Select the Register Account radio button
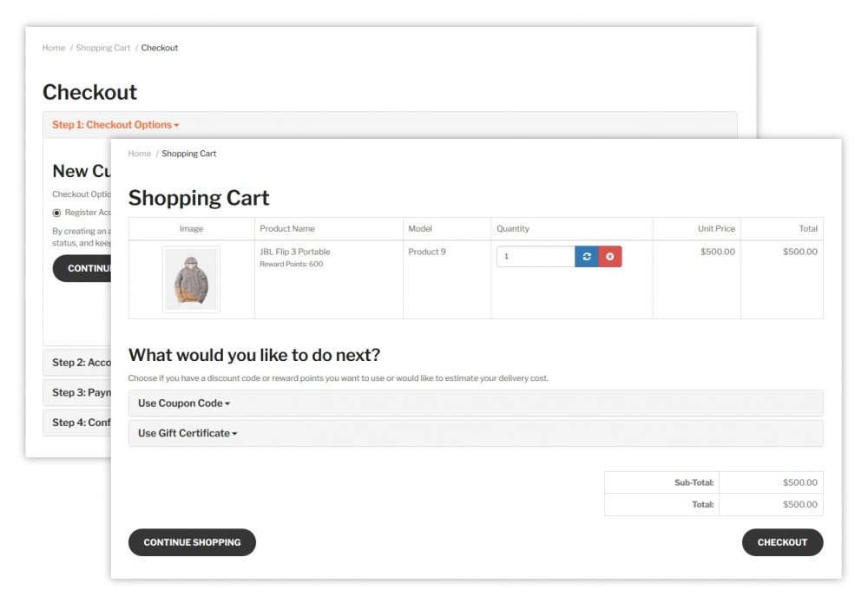Screen dimensions: 868x610 coord(56,213)
